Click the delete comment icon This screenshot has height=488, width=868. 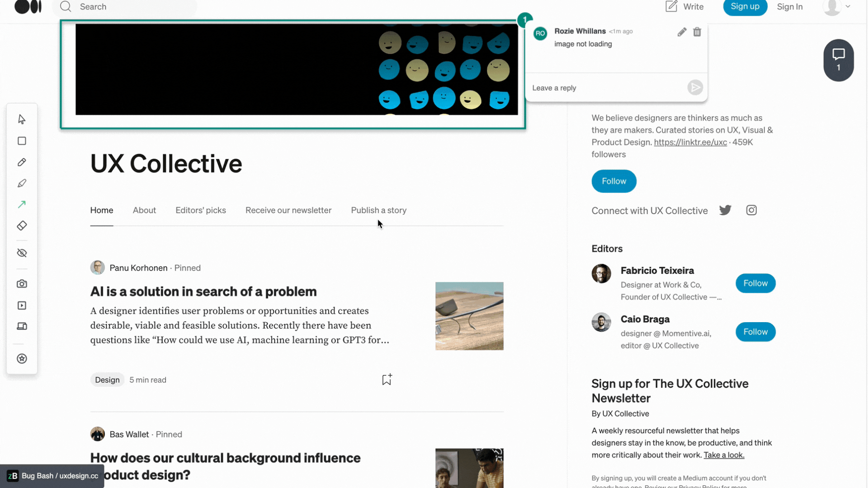(x=696, y=31)
